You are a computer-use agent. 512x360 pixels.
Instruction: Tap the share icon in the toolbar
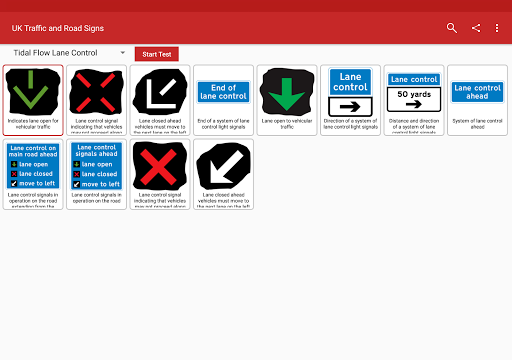[x=476, y=28]
